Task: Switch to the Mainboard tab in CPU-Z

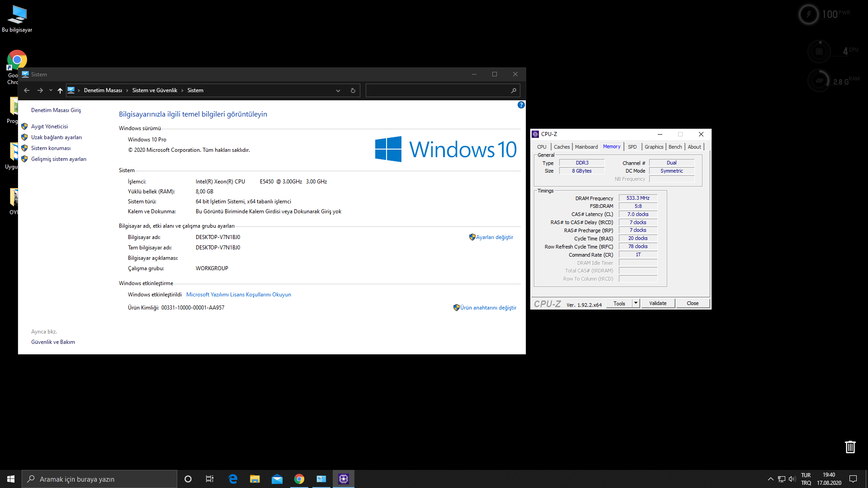Action: click(x=586, y=147)
